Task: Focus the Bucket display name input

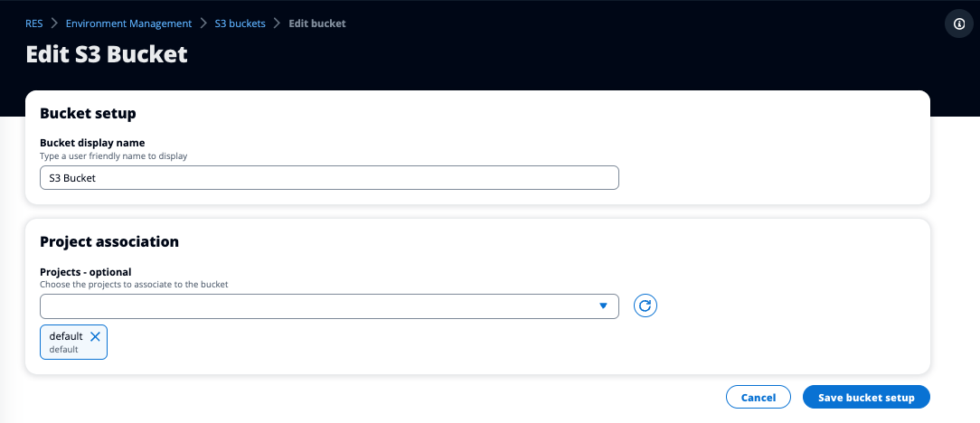Action: point(329,178)
